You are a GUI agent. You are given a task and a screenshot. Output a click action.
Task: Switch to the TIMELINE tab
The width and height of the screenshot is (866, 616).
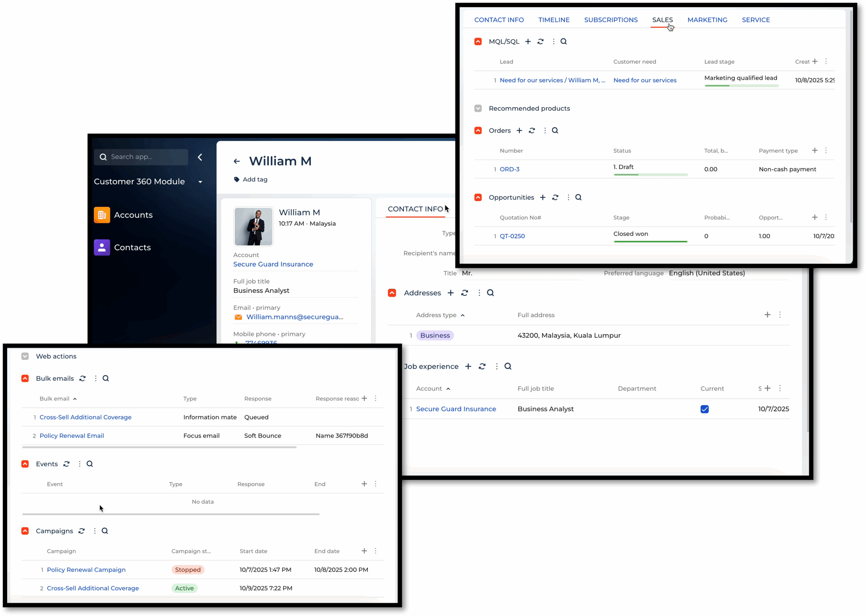[x=554, y=20]
